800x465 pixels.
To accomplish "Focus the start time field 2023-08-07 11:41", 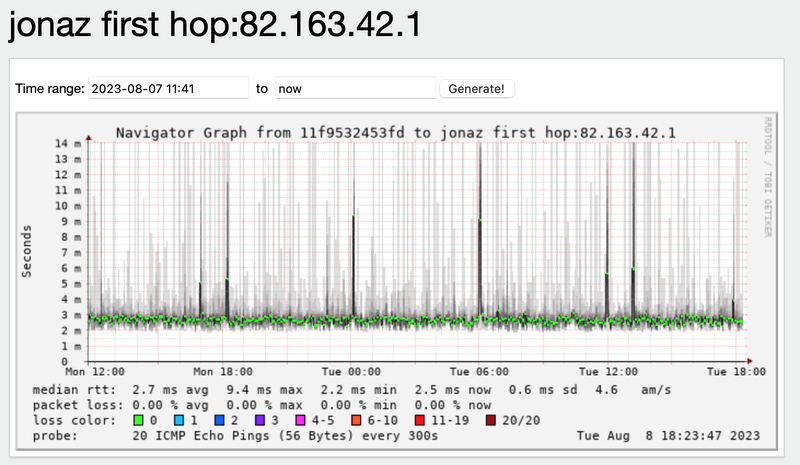I will pos(168,88).
